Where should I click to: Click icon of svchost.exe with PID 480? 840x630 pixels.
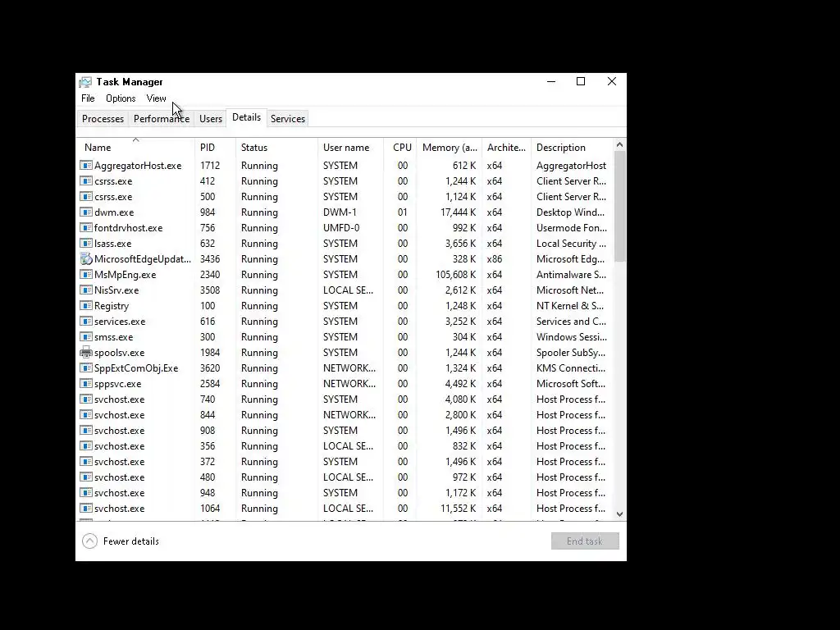(85, 477)
